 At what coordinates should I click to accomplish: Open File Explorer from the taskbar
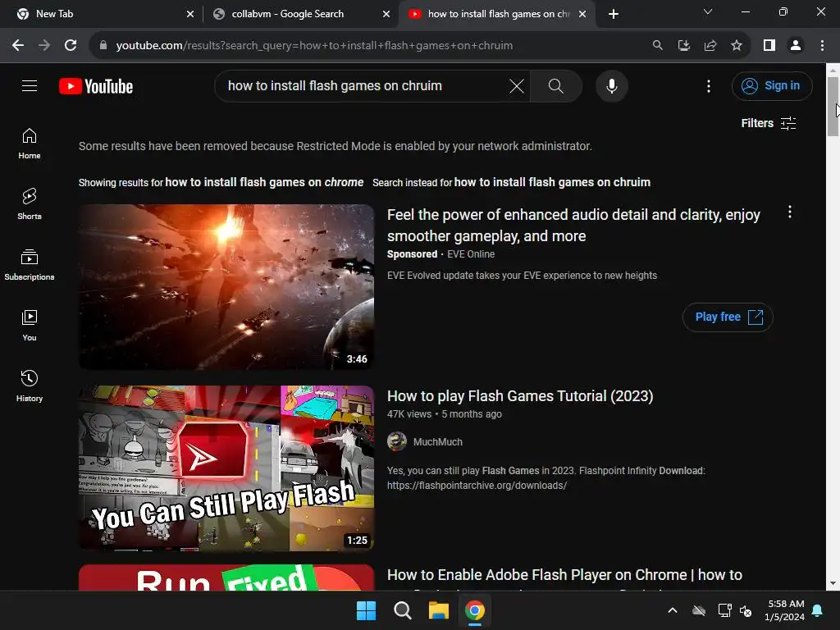(x=438, y=610)
